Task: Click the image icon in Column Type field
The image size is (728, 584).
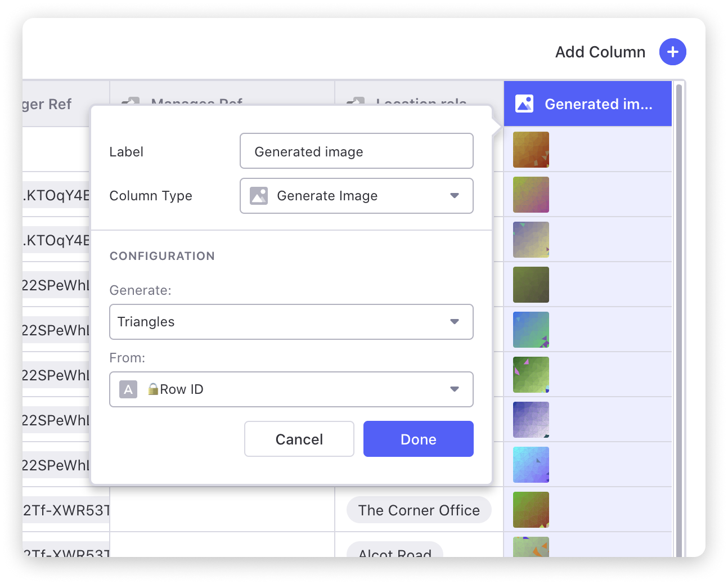Action: (x=259, y=196)
